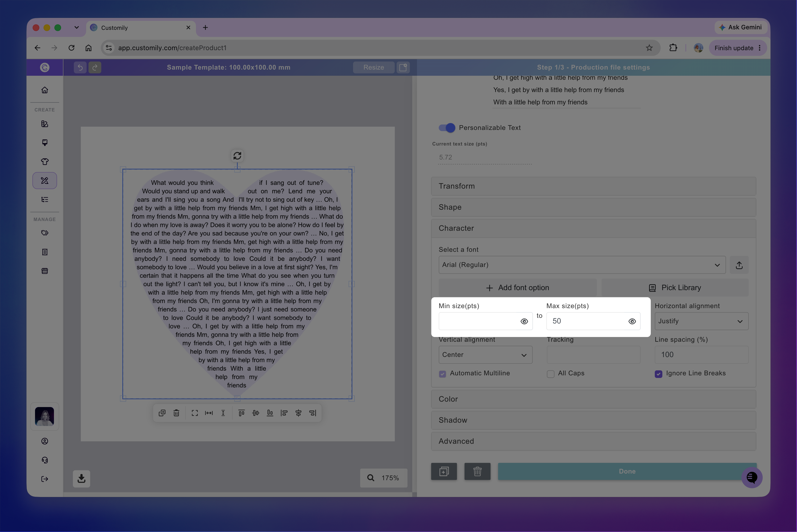Expand the Advanced section
Screen dimensions: 797x532
click(593, 441)
